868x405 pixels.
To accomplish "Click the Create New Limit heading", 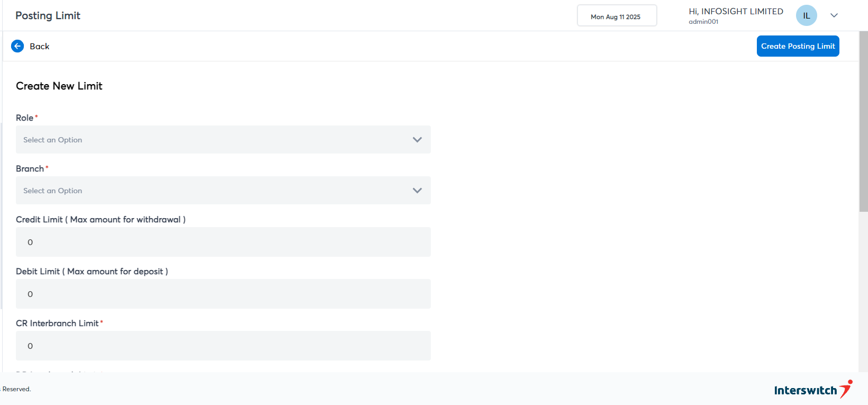I will click(59, 86).
